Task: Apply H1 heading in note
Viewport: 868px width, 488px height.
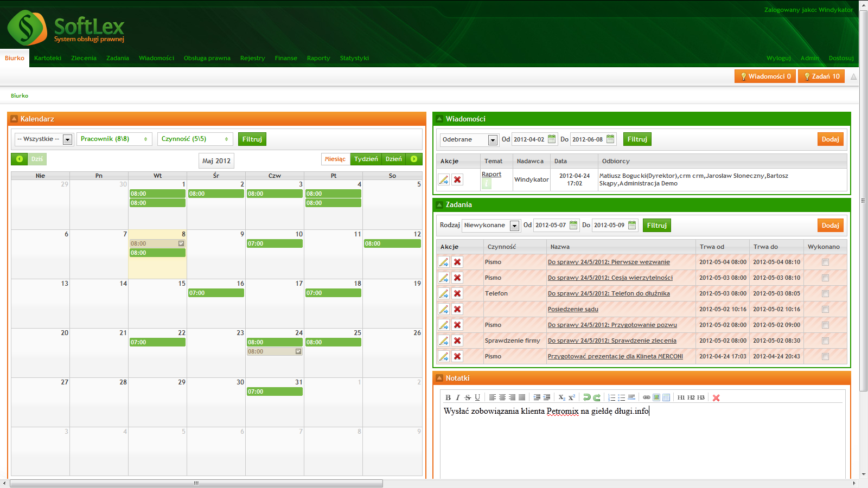Action: tap(681, 397)
